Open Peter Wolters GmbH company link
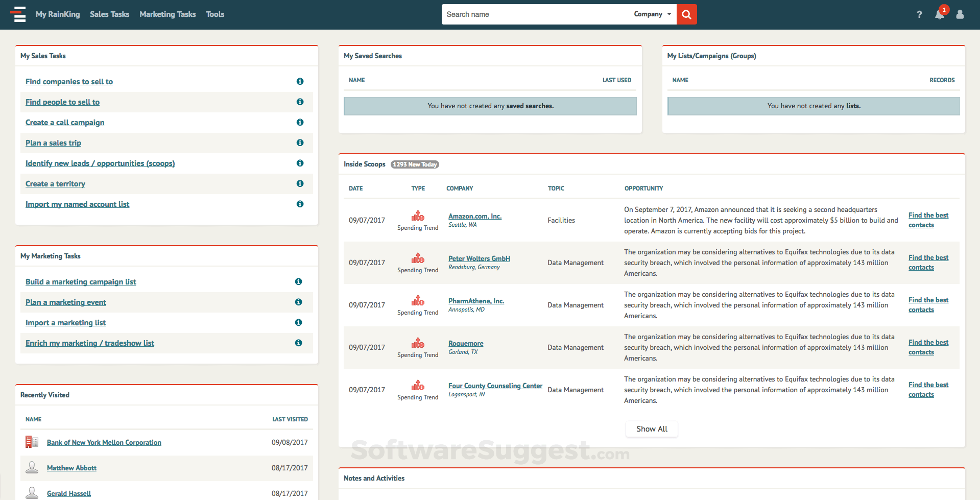This screenshot has width=980, height=500. click(x=479, y=258)
